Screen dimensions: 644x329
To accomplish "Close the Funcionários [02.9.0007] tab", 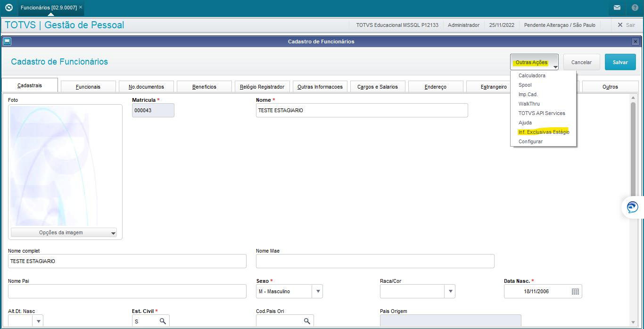I will pyautogui.click(x=81, y=8).
